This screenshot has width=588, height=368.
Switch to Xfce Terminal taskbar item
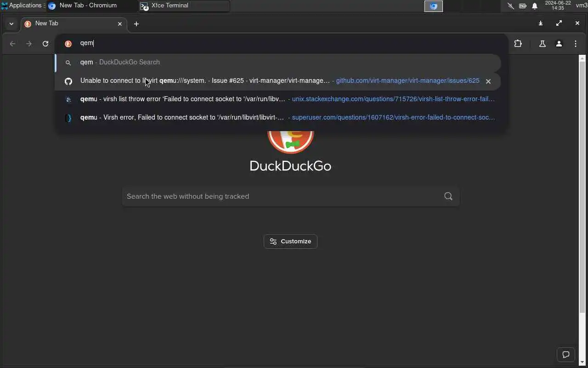tap(184, 6)
